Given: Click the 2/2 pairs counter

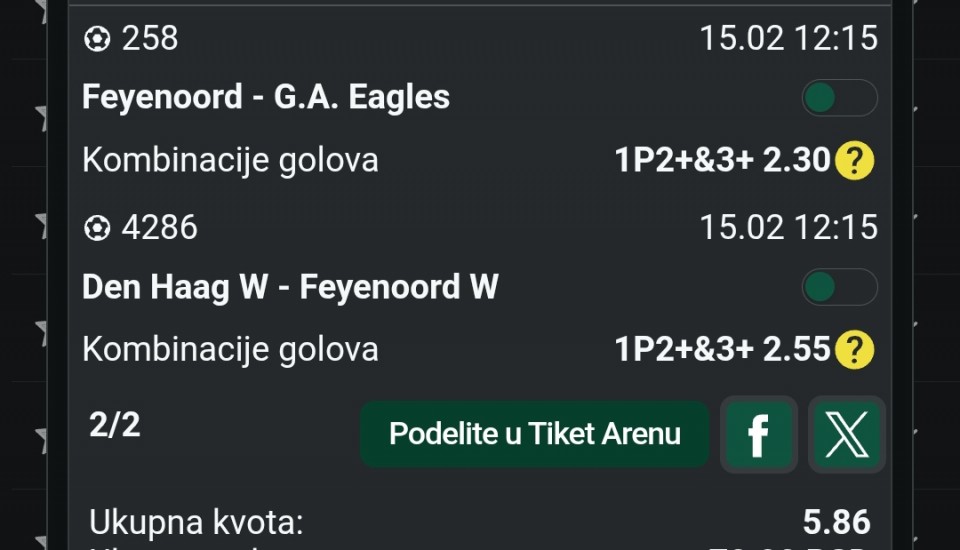Looking at the screenshot, I should tap(115, 426).
